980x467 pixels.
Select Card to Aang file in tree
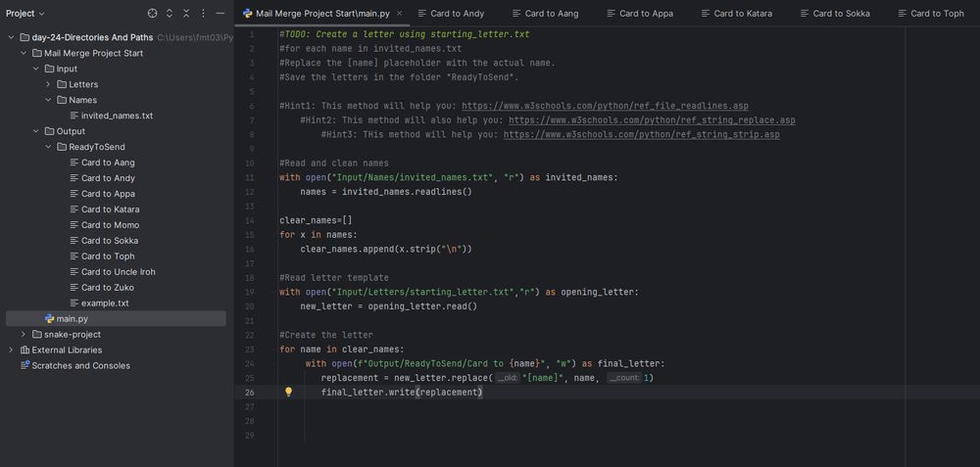(x=108, y=163)
